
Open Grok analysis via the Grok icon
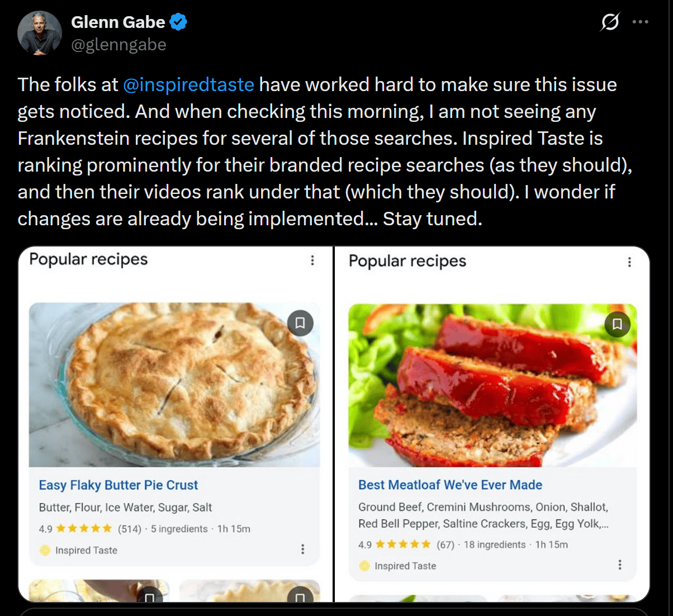(610, 21)
